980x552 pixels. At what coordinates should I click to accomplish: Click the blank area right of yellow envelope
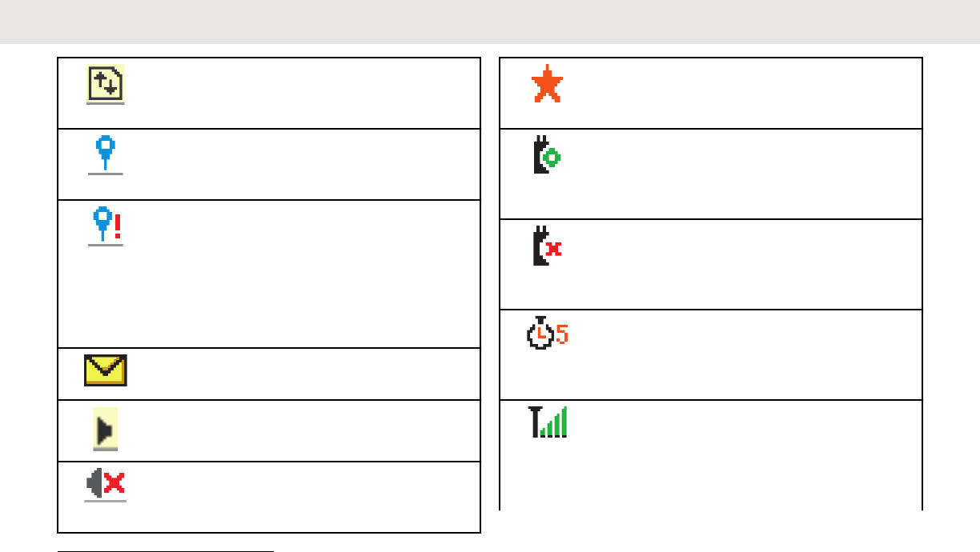click(x=304, y=374)
